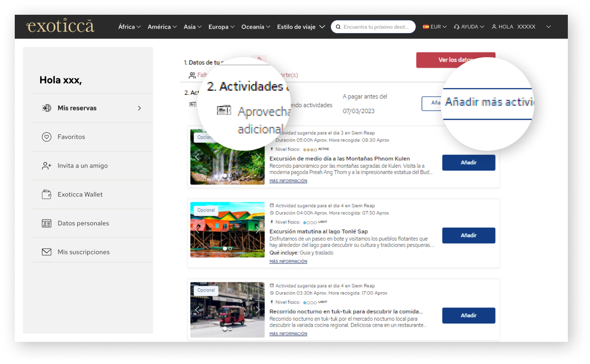Viewport: 590px width, 364px height.
Task: Click the invite friend person-plus icon
Action: [47, 166]
